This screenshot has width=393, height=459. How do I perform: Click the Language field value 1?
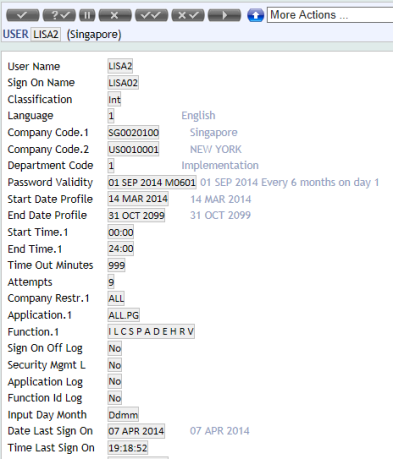pyautogui.click(x=111, y=116)
